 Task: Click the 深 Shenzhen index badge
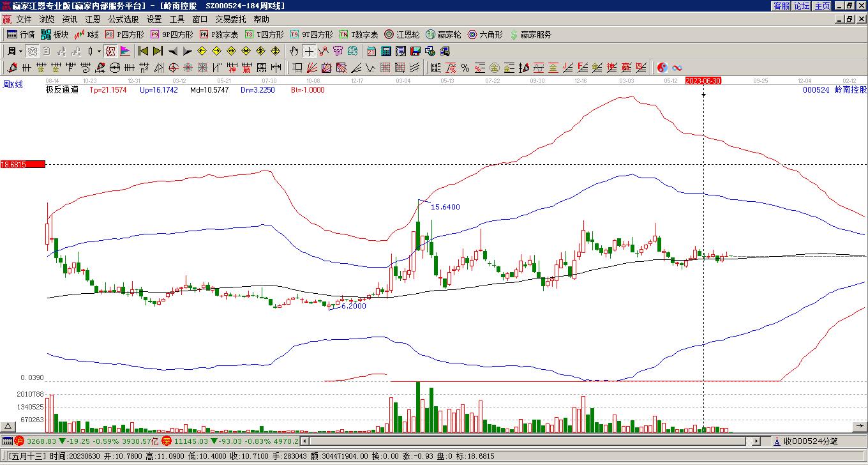pyautogui.click(x=166, y=441)
